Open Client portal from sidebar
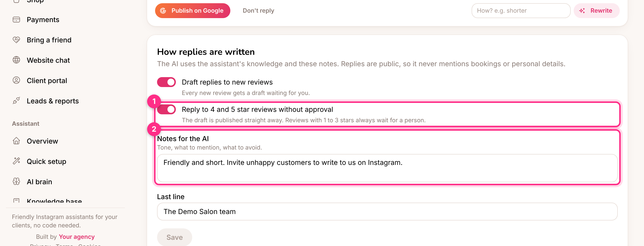 tap(47, 80)
